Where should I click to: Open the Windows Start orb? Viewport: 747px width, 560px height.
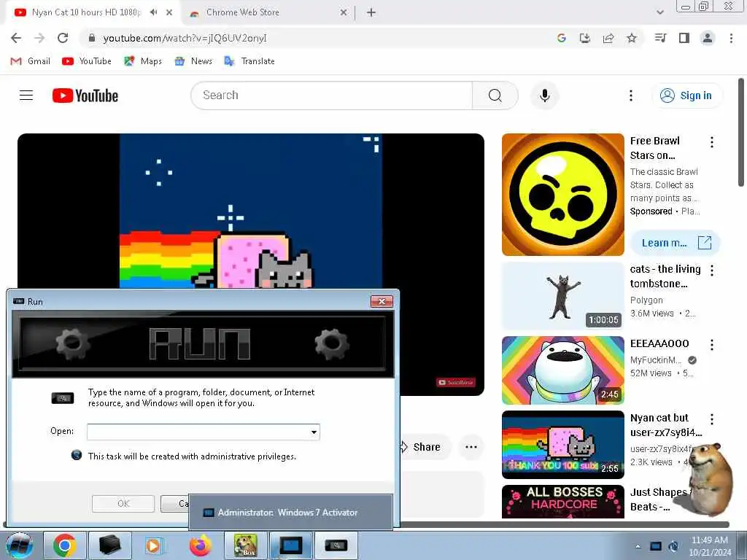pyautogui.click(x=20, y=545)
